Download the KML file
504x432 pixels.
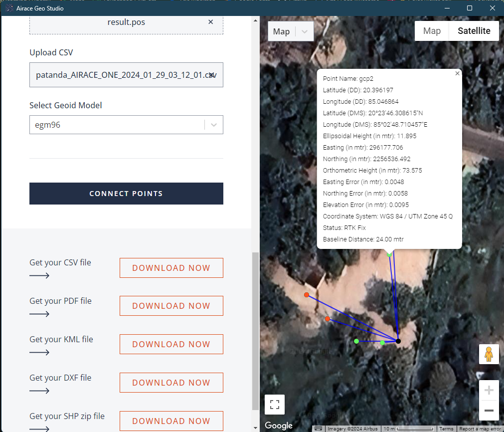click(171, 344)
